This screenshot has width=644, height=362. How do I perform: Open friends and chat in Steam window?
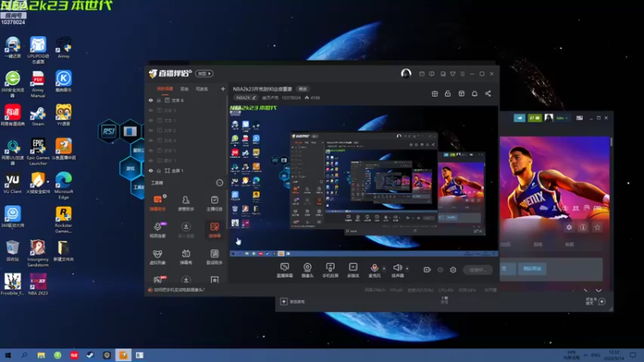[595, 301]
